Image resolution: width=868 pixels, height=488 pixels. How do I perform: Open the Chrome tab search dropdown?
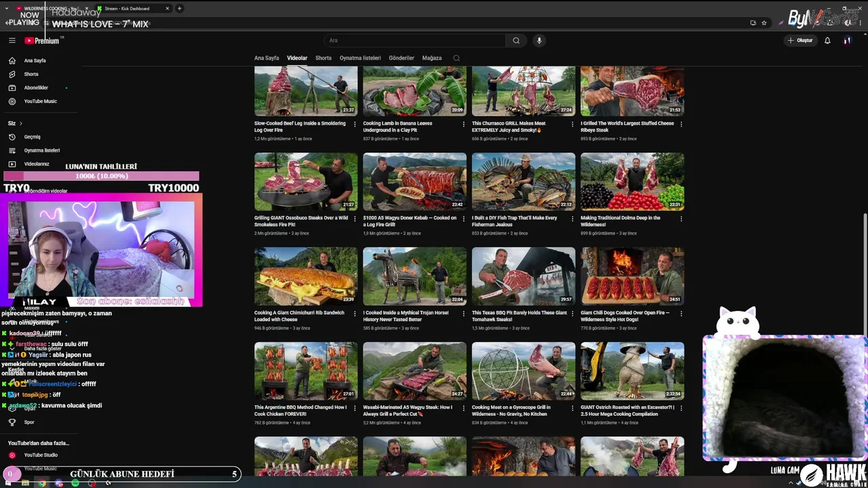(7, 9)
